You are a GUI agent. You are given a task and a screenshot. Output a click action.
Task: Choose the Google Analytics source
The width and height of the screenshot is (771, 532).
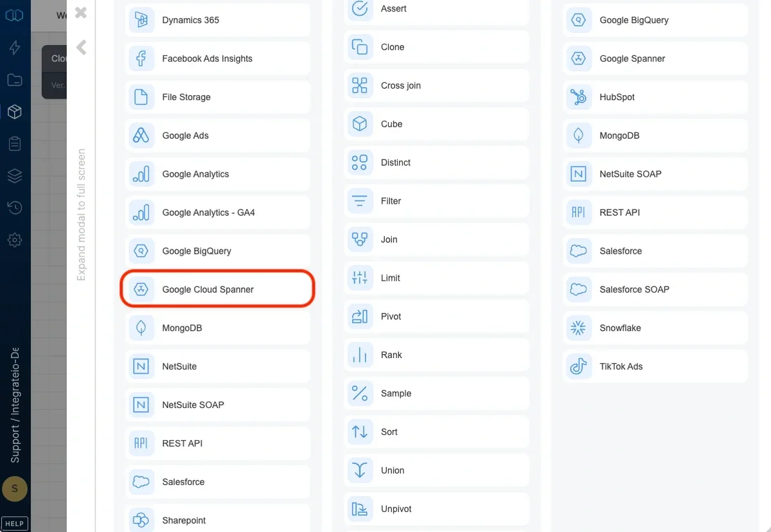(218, 174)
